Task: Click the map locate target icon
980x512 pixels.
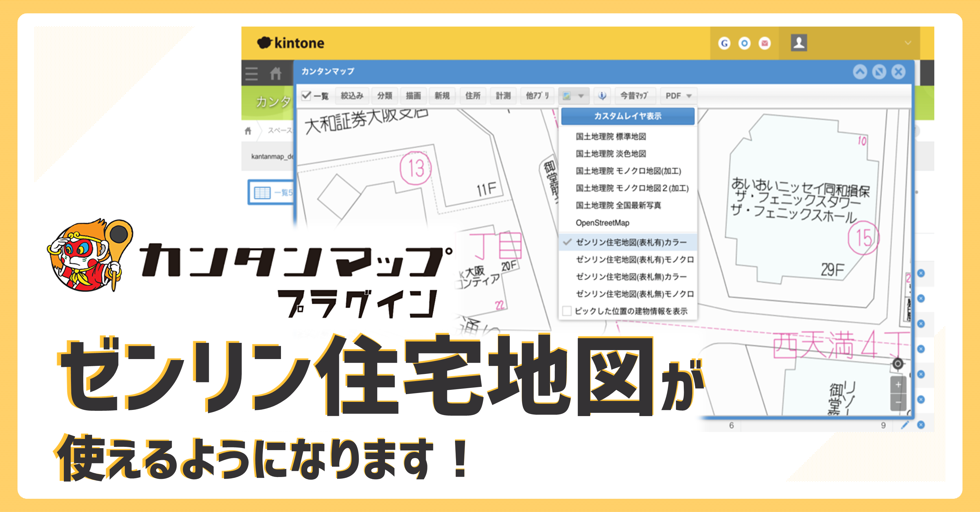Action: pyautogui.click(x=898, y=364)
